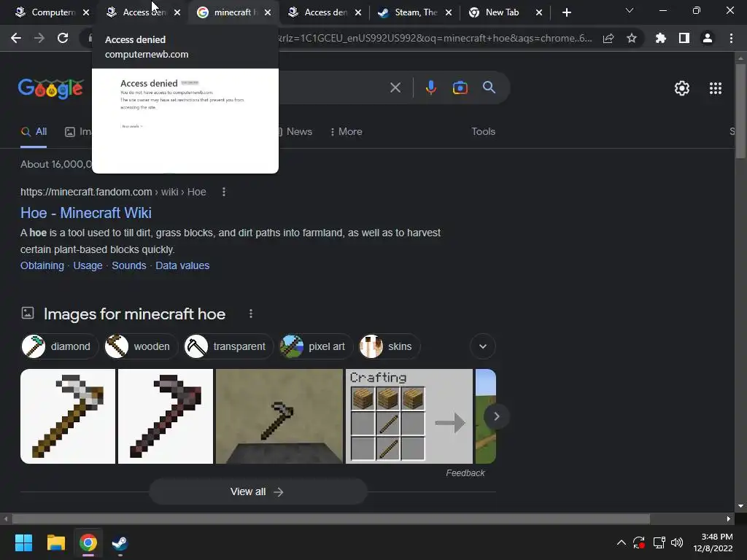Show hidden system tray icons

tap(622, 542)
